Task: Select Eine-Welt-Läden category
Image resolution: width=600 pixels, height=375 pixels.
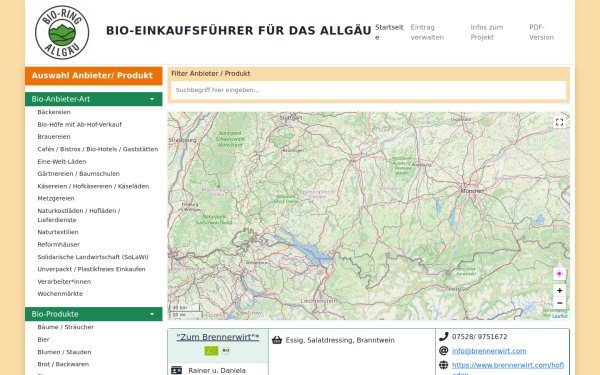Action: (62, 161)
